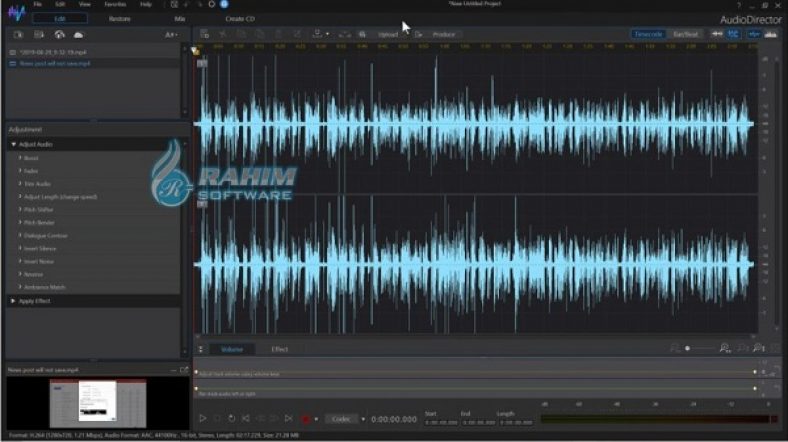
Task: Switch time display to Bar/Beat
Action: click(x=686, y=34)
